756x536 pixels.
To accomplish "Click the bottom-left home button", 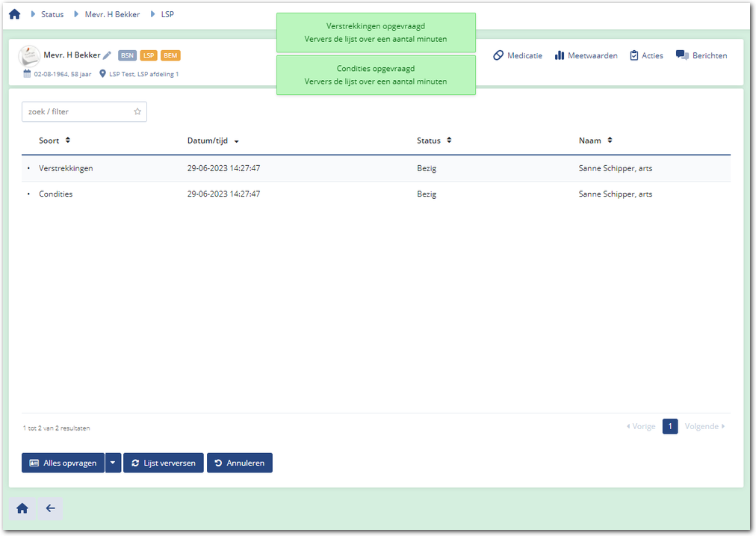I will coord(22,508).
